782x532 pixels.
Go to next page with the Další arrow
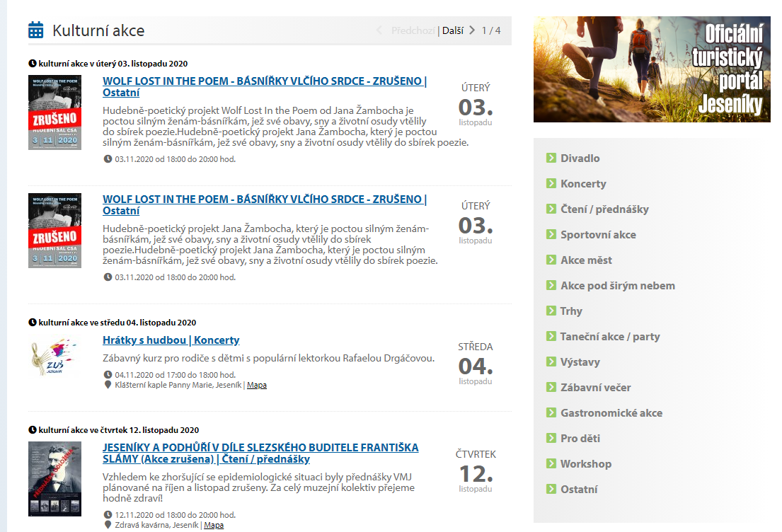click(472, 30)
